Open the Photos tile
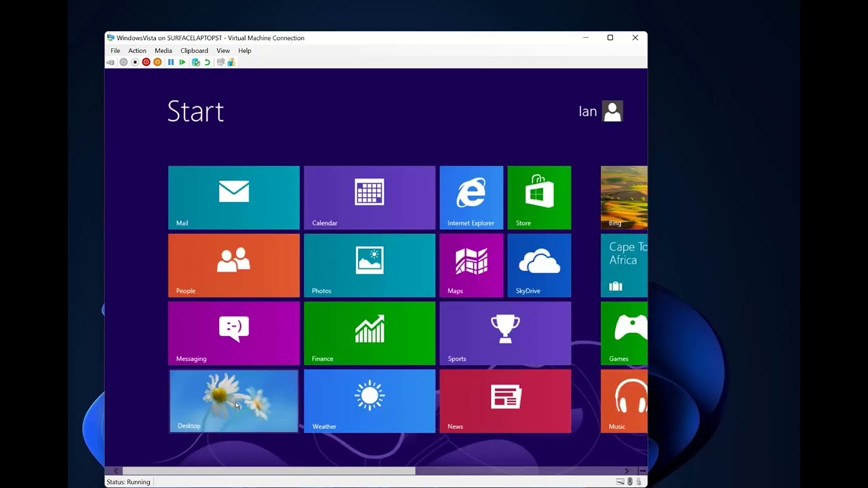868x488 pixels. click(x=370, y=265)
